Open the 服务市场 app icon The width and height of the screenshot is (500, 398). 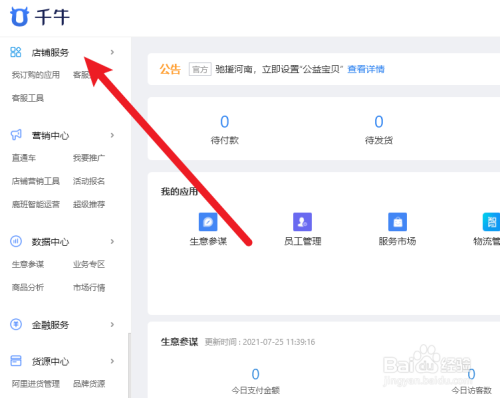click(x=397, y=222)
